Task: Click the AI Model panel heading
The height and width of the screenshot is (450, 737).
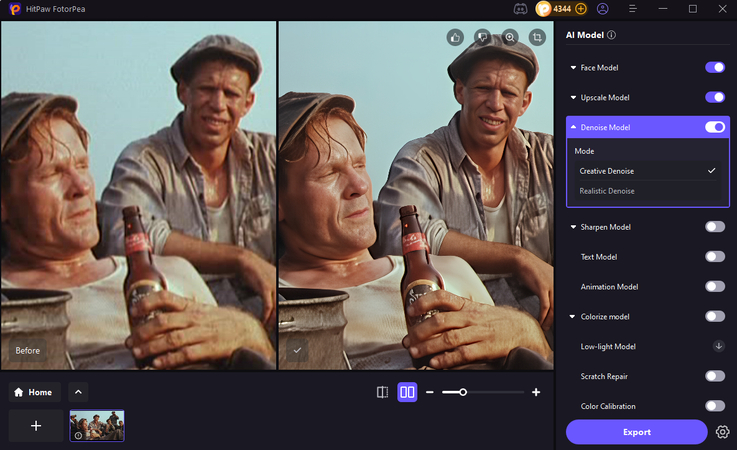Action: pyautogui.click(x=585, y=35)
